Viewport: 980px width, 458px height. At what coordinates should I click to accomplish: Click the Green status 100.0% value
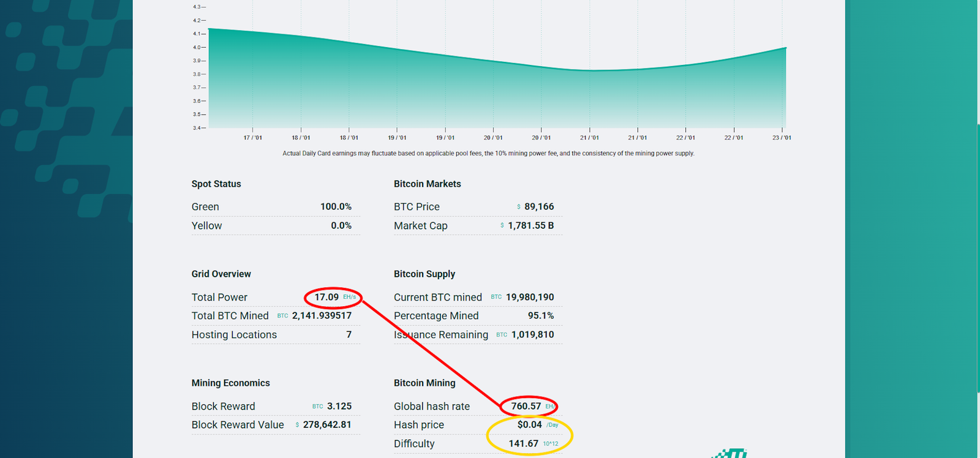pos(336,207)
